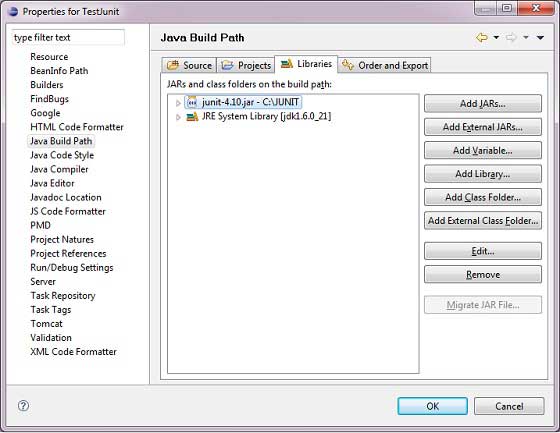Click the JRE System Library icon
This screenshot has height=433, width=560.
[x=192, y=116]
